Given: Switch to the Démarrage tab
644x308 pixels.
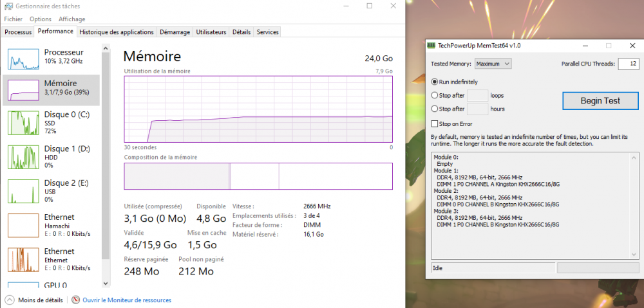Looking at the screenshot, I should tap(175, 32).
